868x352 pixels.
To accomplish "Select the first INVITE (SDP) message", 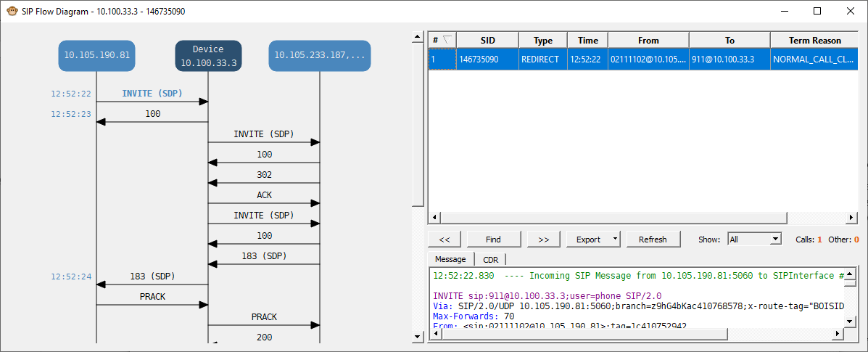I will click(x=152, y=94).
